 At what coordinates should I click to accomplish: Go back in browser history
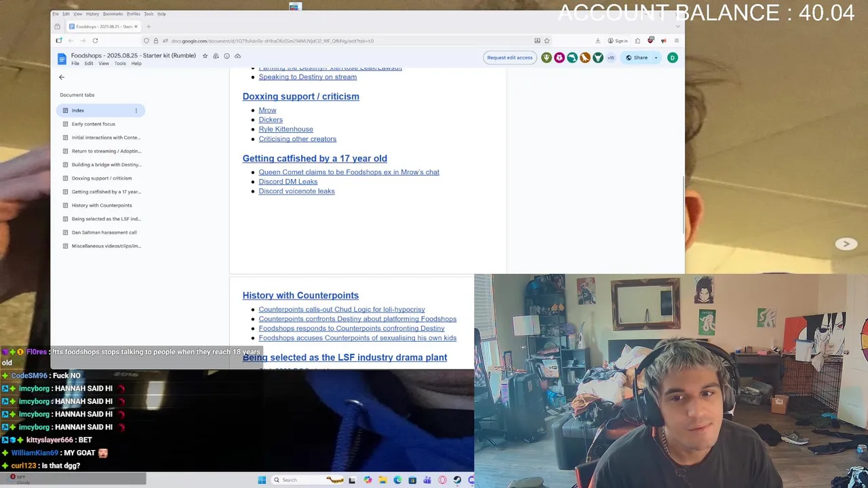point(71,41)
